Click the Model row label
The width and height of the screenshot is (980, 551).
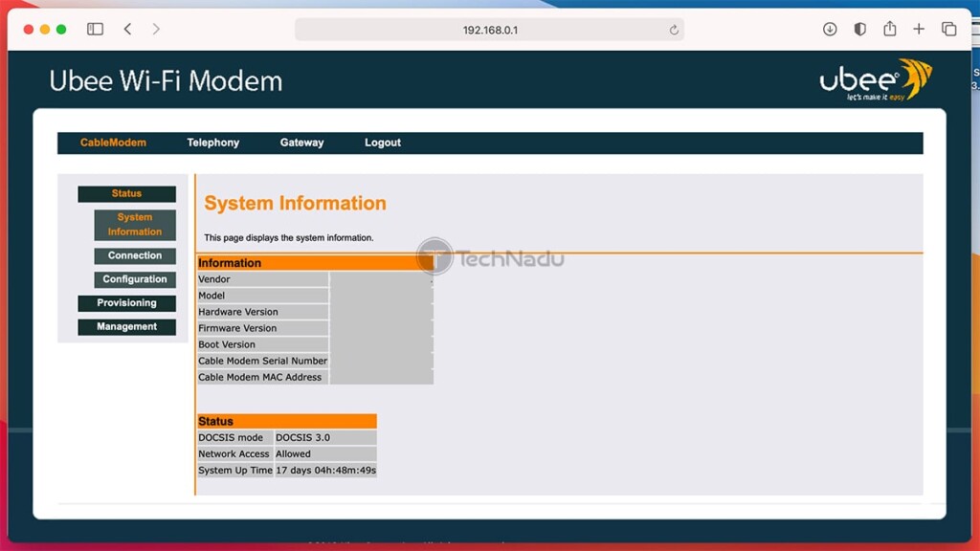pos(212,296)
